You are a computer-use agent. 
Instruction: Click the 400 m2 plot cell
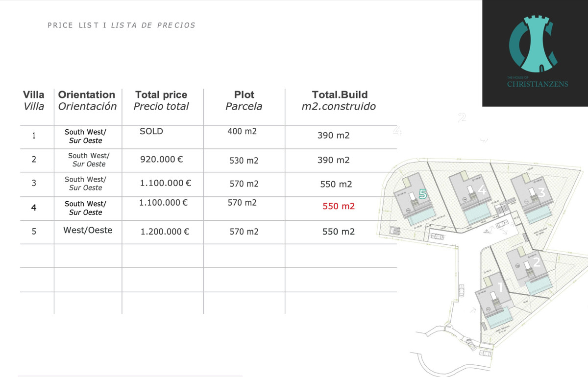tap(242, 131)
